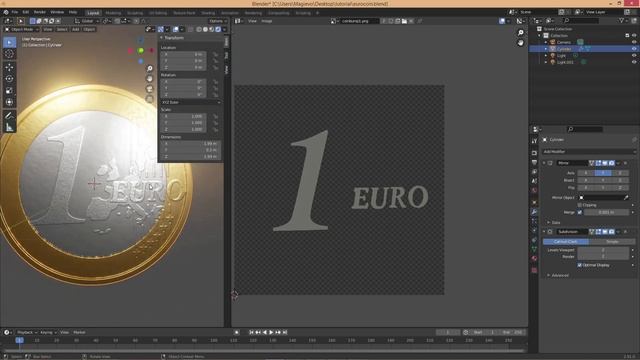Switch to the Layout workspace tab
The height and width of the screenshot is (360, 640).
pos(93,13)
